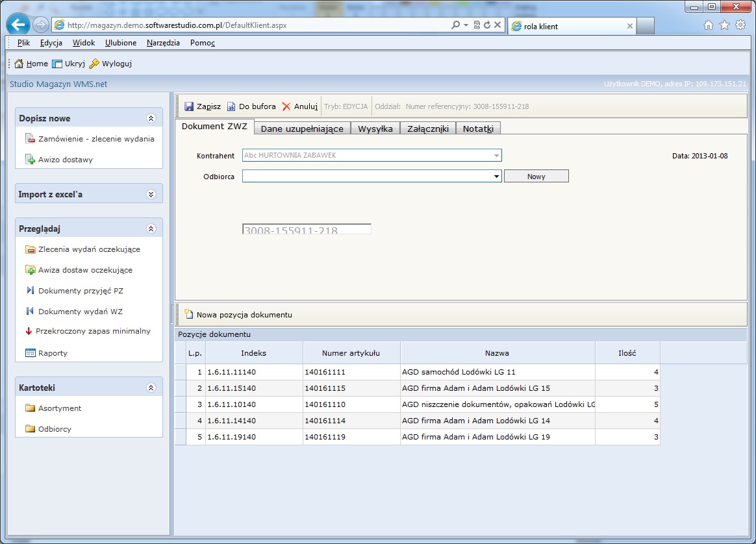Open the Raporty link
The height and width of the screenshot is (544, 756).
pos(53,352)
